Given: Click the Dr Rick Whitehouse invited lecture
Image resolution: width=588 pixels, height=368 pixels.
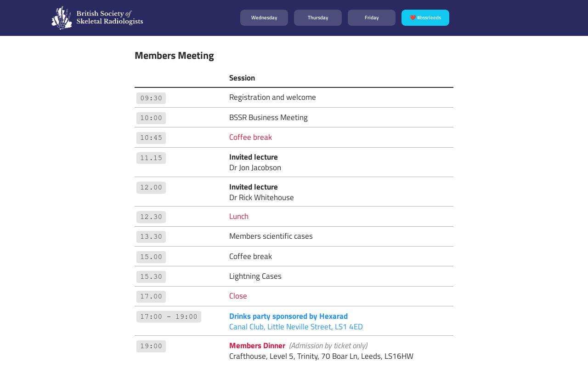Looking at the screenshot, I should 261,197.
